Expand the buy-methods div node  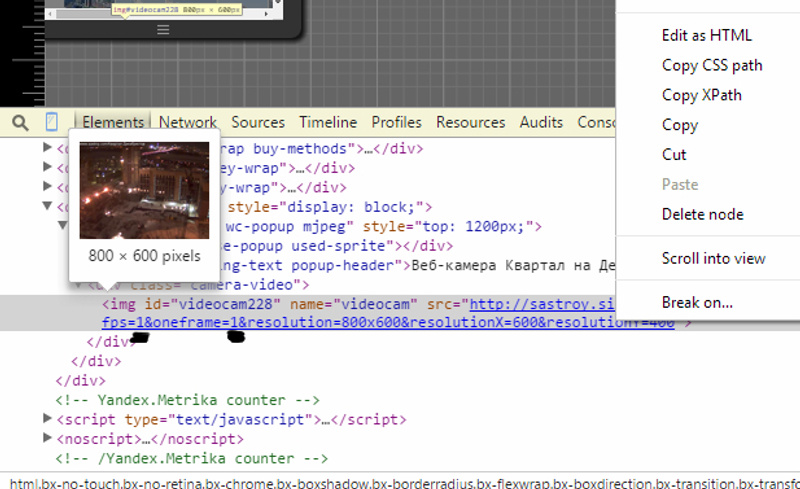(47, 148)
